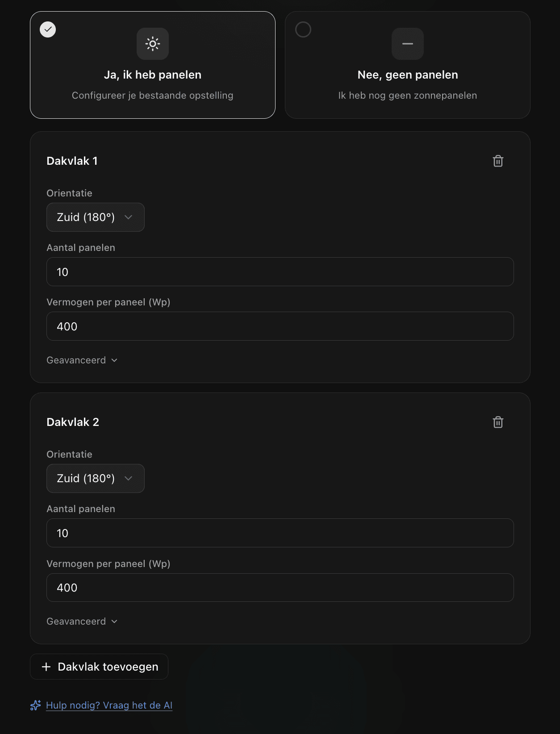Click the 'Aantal panelen' field of Dakvlak 1

click(x=280, y=271)
